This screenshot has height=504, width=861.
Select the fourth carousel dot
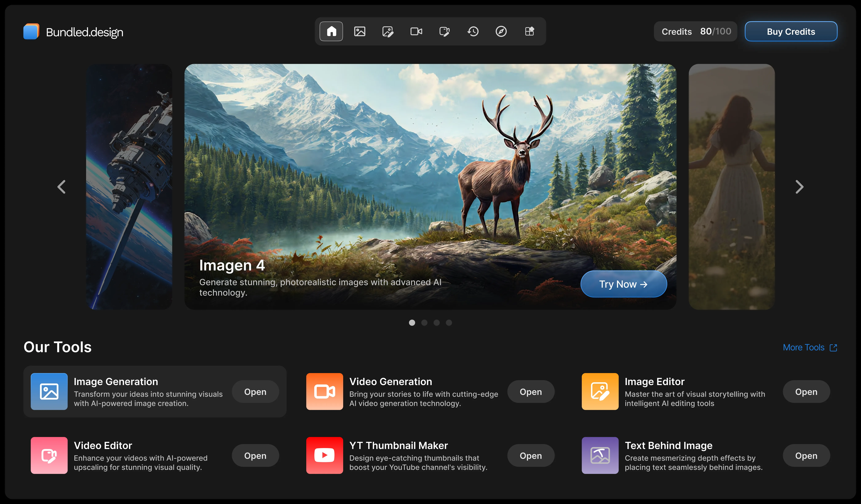(449, 323)
